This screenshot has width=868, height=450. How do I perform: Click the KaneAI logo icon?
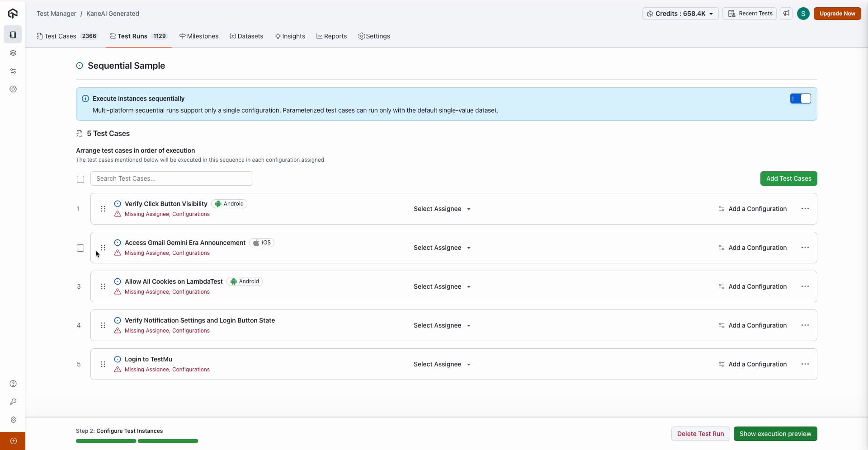(13, 14)
